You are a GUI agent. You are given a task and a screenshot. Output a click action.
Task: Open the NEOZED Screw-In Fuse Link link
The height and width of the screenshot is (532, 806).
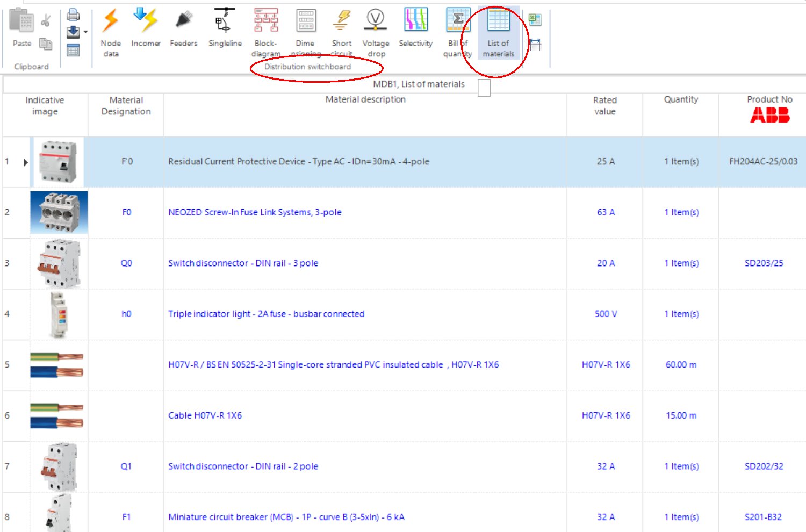(x=254, y=212)
